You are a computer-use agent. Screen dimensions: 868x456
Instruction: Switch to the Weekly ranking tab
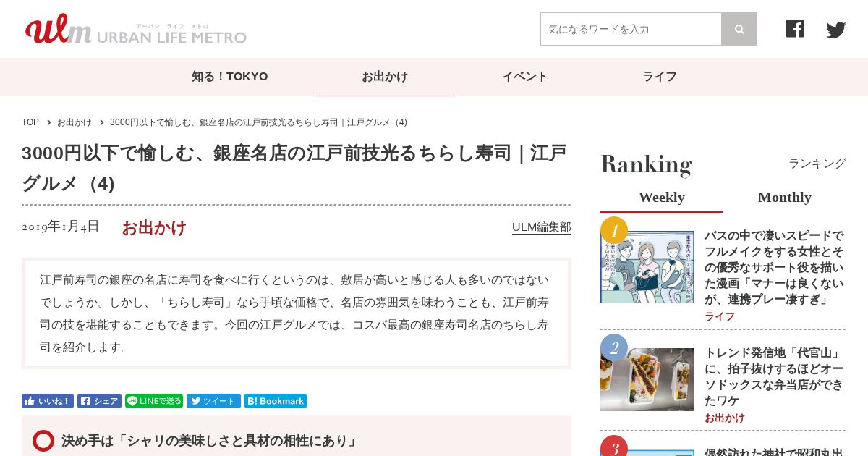[x=662, y=198]
